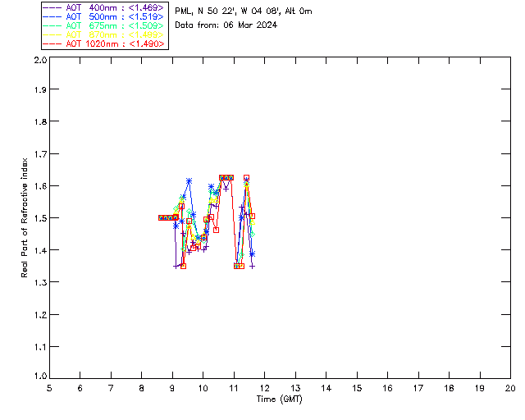Click the blue star peak near 9.5 GMT
The width and height of the screenshot is (525, 420).
(189, 181)
